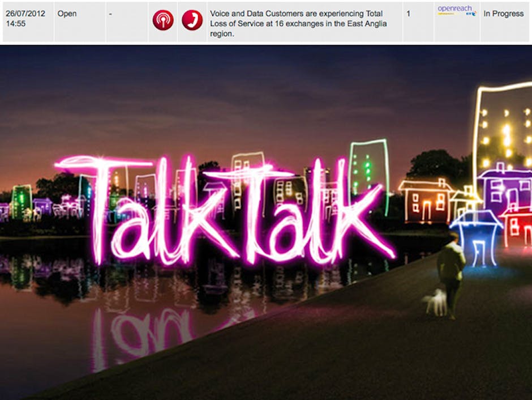Click the green-lit tall neon building outline
This screenshot has height=400, width=532.
click(x=369, y=170)
